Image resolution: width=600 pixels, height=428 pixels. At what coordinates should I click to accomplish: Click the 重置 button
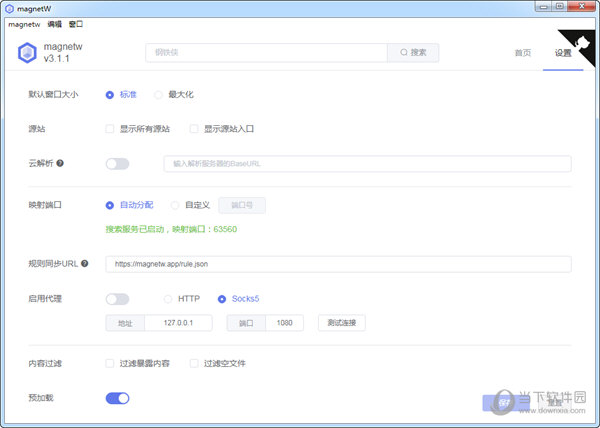point(554,403)
